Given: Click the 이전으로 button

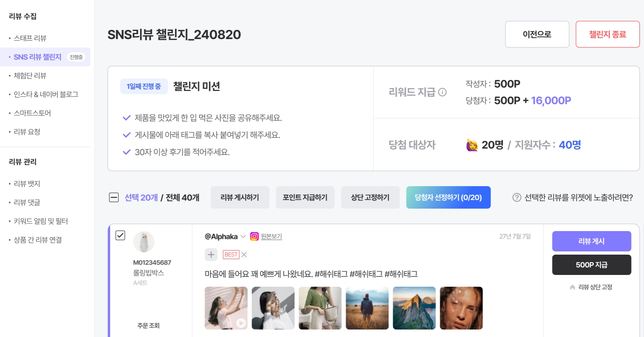Looking at the screenshot, I should click(x=537, y=34).
